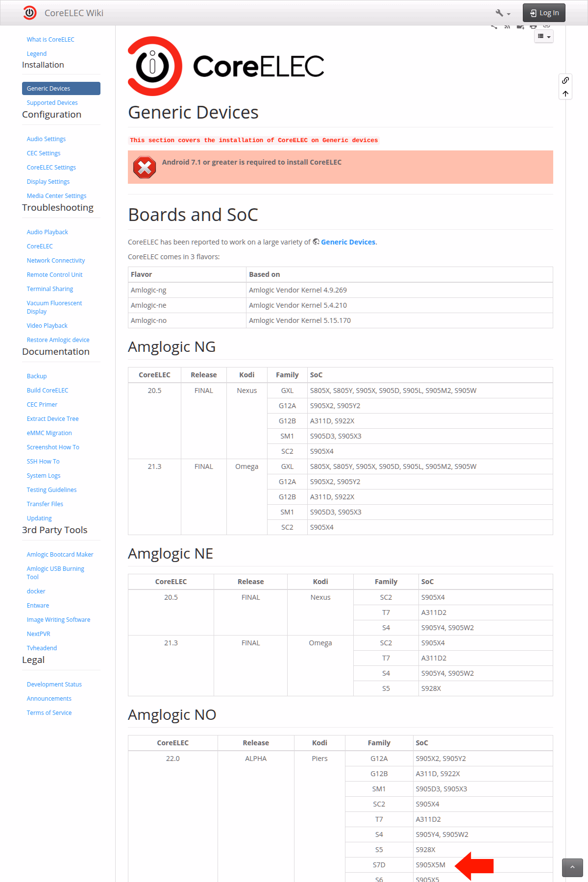Open Vacuum Fluorescent Display page
This screenshot has height=882, width=588.
click(x=54, y=307)
